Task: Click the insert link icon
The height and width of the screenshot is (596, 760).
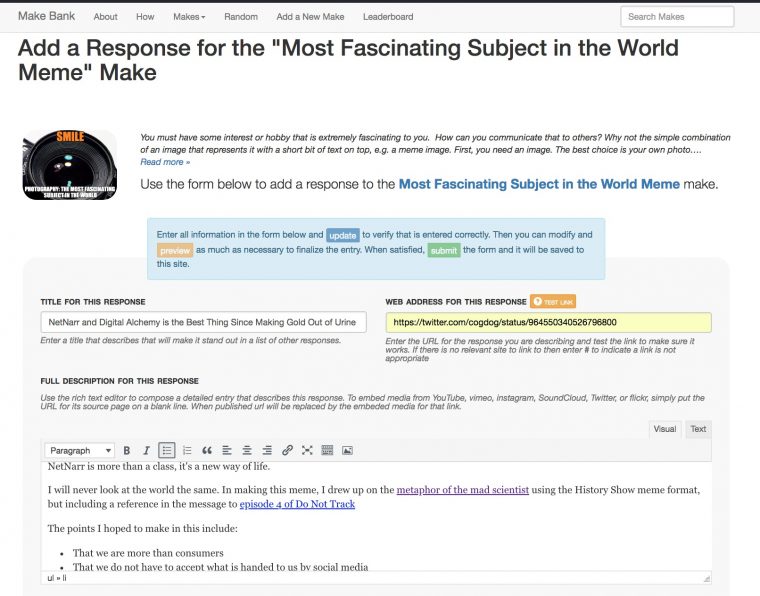Action: tap(287, 451)
